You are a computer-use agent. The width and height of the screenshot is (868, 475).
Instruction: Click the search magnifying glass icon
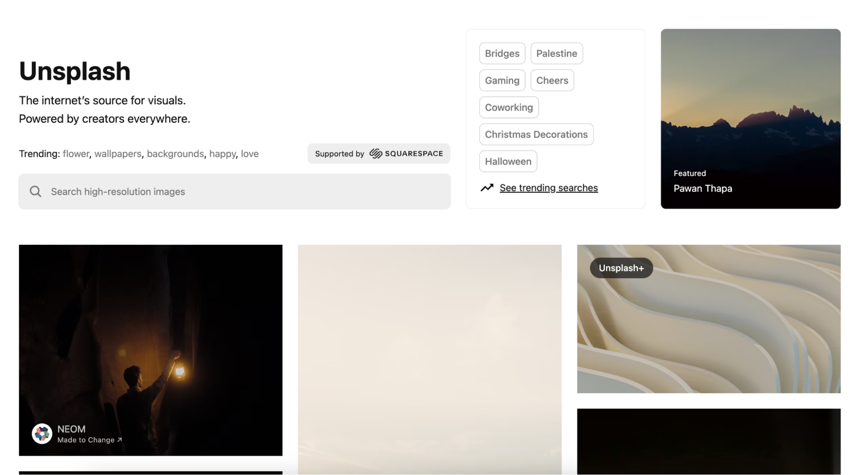[36, 191]
